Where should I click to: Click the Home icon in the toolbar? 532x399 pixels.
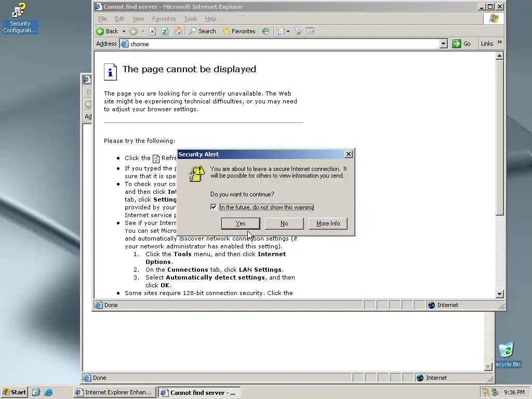pos(178,31)
